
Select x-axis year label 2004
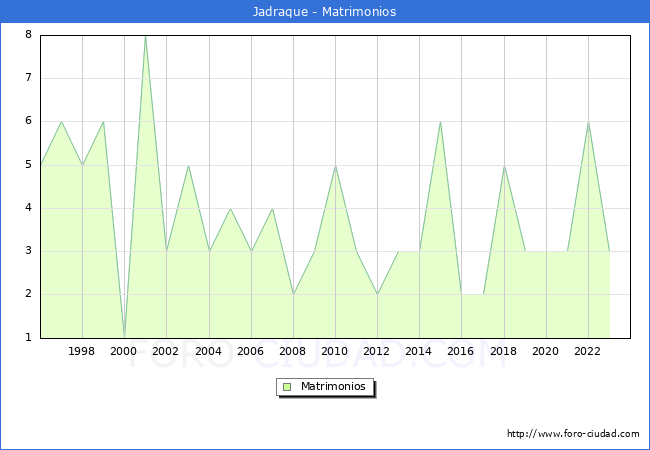(x=209, y=351)
